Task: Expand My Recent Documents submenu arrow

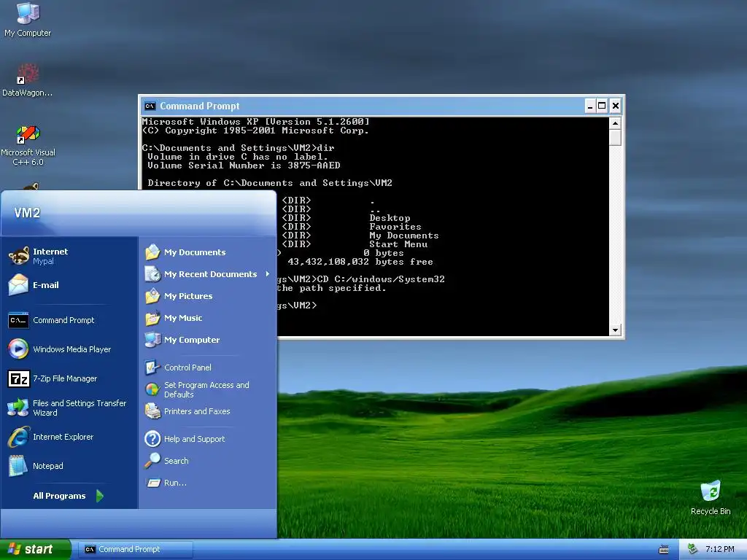Action: click(x=268, y=274)
